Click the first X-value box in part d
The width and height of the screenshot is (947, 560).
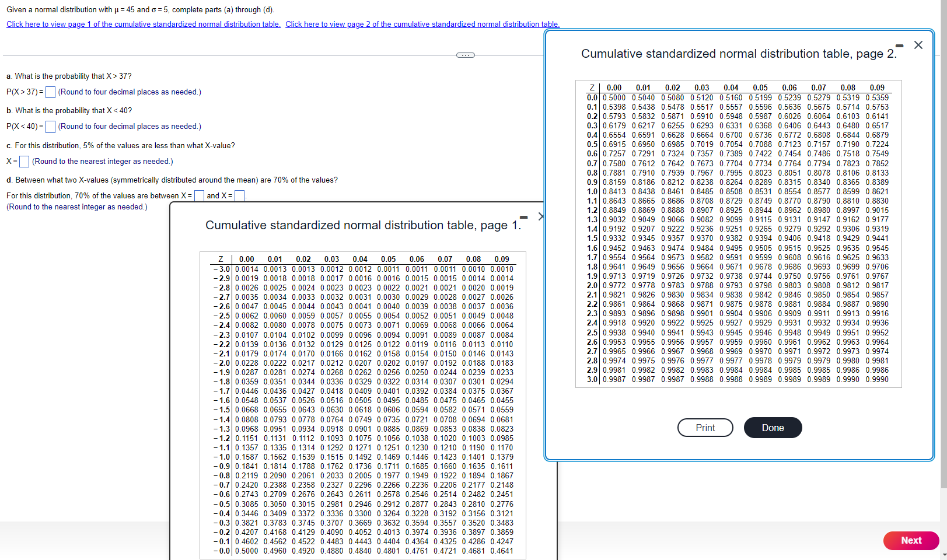tap(199, 196)
